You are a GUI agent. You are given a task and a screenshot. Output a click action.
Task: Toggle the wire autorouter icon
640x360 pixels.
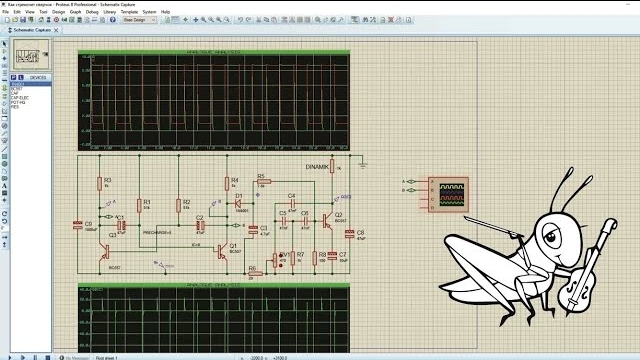click(x=355, y=20)
